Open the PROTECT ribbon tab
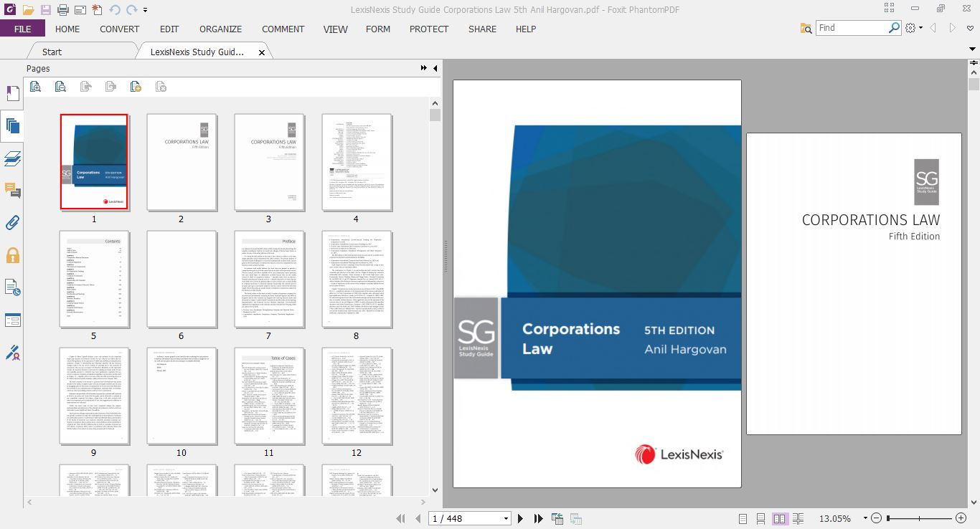 tap(429, 29)
